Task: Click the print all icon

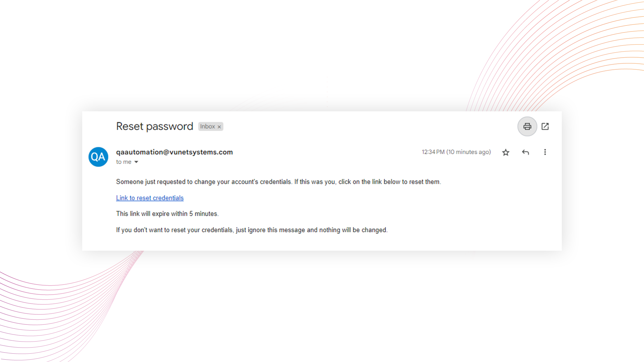Action: [x=527, y=126]
